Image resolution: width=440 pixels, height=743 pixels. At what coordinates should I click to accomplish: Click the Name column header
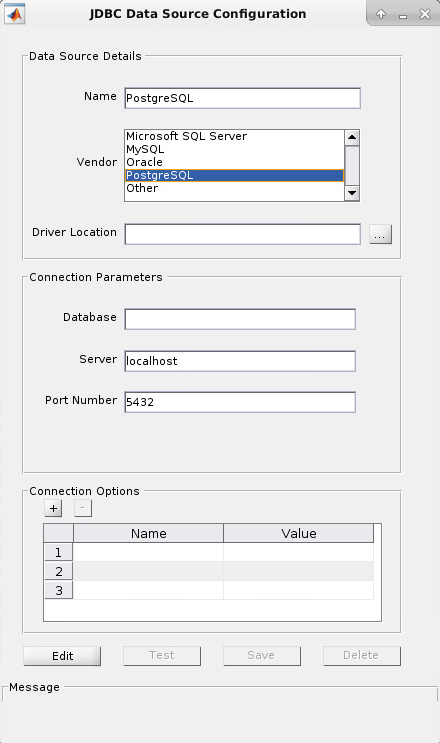coord(148,534)
